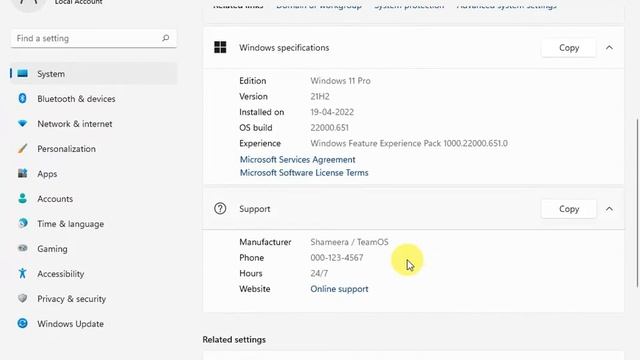Screen dimensions: 640x360
Task: Select the 'Shameera / TeamOS' manufacturer value
Action: pos(349,242)
